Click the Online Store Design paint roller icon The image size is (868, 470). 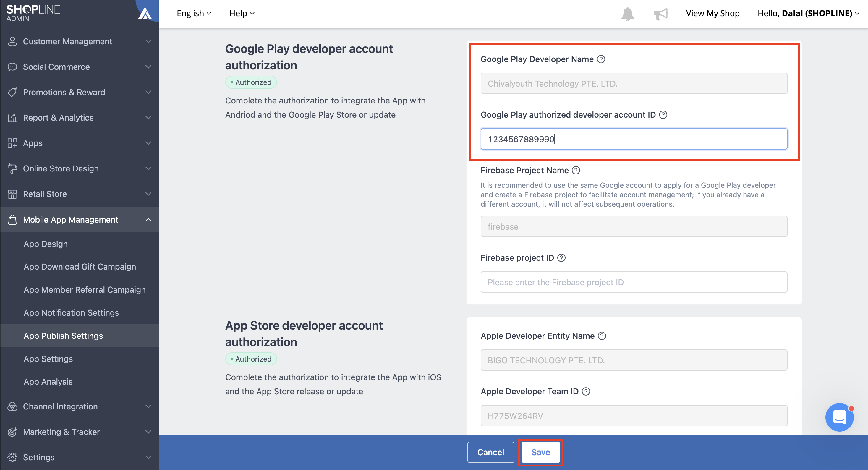point(12,168)
